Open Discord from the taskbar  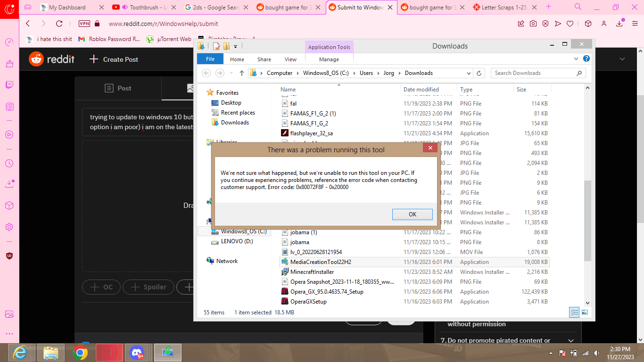click(137, 352)
